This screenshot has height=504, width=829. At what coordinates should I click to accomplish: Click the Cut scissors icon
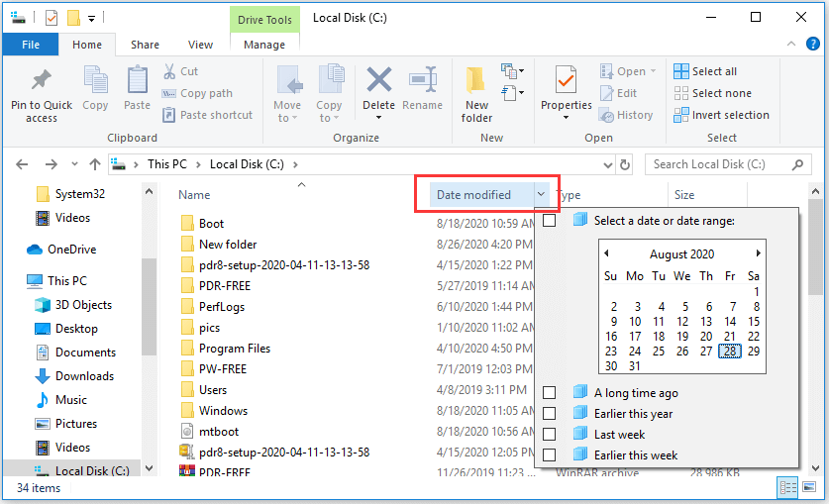pyautogui.click(x=169, y=71)
